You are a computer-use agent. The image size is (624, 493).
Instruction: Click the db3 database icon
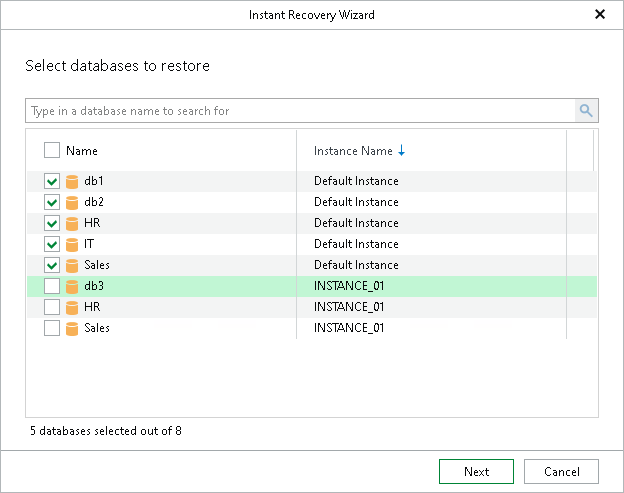72,286
